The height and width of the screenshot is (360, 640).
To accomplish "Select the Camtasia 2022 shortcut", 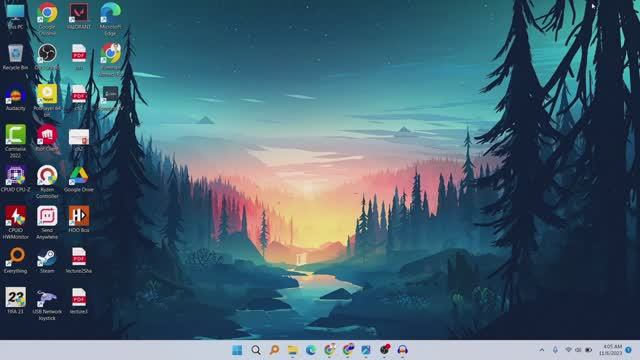I will (x=16, y=141).
